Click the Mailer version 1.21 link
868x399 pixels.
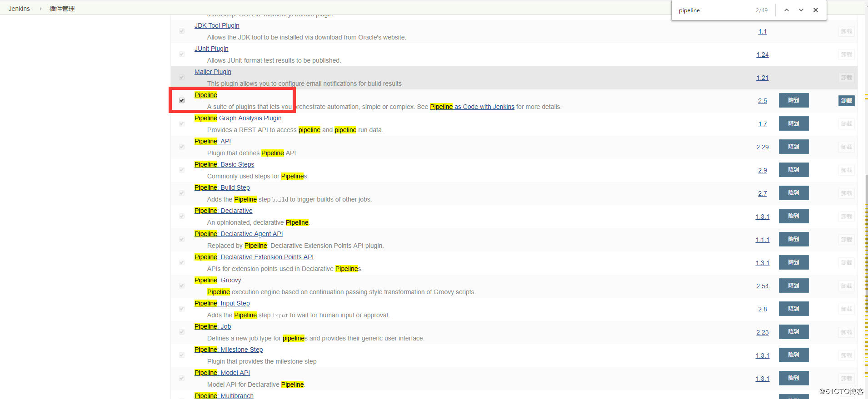coord(763,78)
